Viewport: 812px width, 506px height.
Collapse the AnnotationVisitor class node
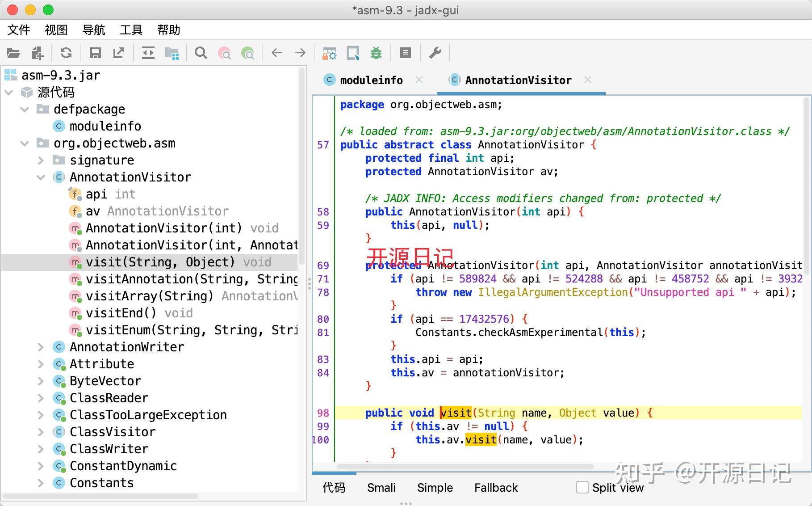point(41,177)
